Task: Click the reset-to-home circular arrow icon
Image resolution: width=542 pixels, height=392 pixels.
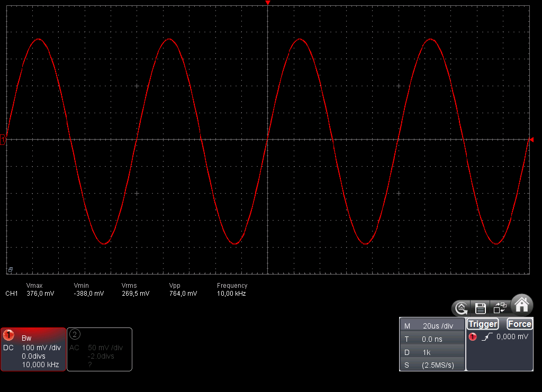Action: point(462,307)
